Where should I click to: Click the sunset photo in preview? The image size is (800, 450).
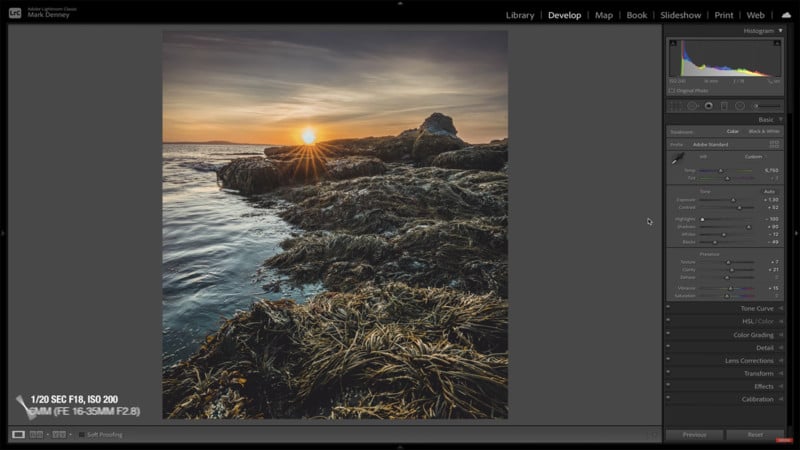(335, 224)
